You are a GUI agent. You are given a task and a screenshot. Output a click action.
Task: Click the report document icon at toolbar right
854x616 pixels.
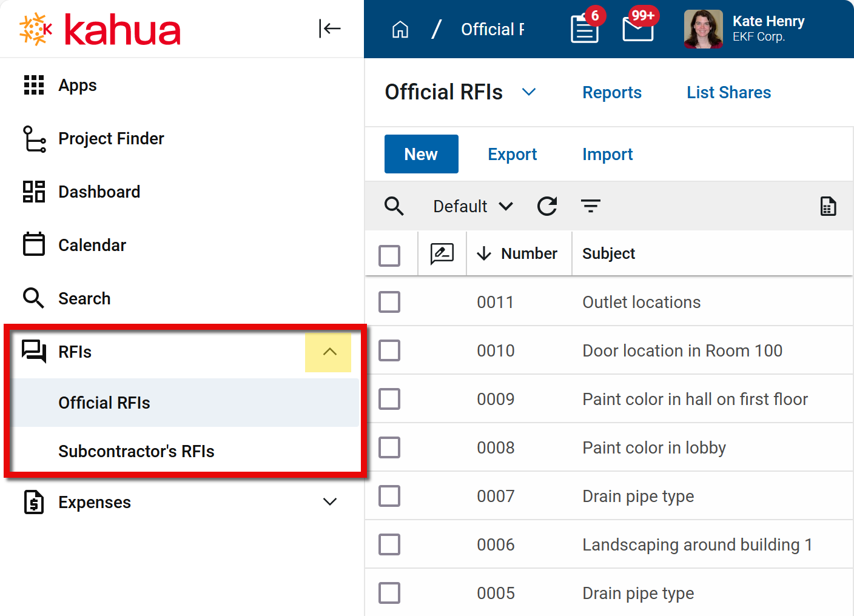828,206
